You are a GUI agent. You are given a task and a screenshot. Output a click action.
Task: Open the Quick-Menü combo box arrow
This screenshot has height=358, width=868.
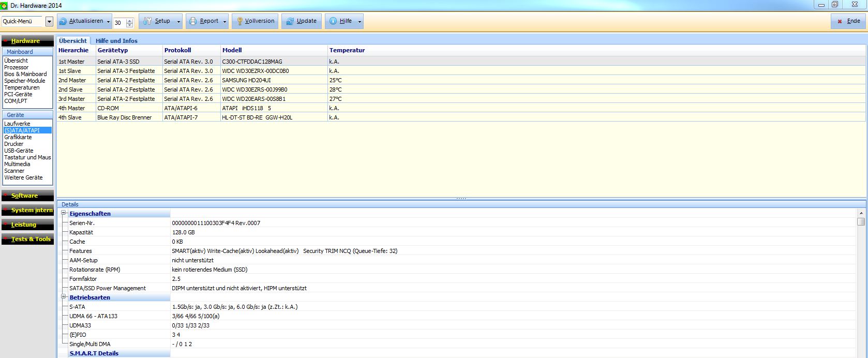49,22
